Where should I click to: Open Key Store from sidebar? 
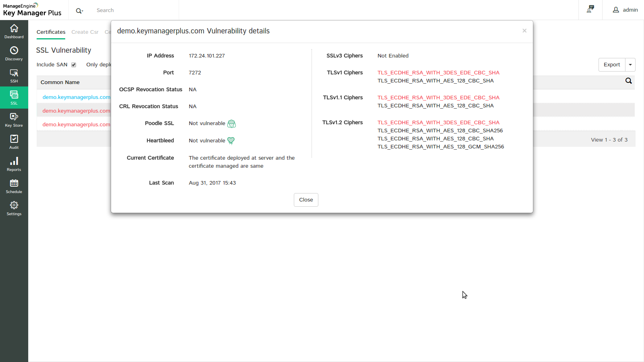(x=14, y=119)
